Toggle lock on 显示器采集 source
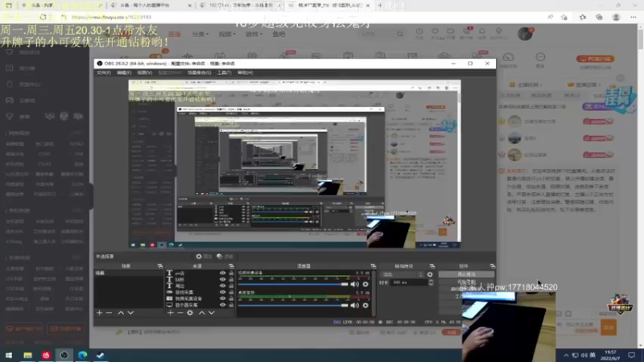Image resolution: width=644 pixels, height=362 pixels. (x=231, y=305)
